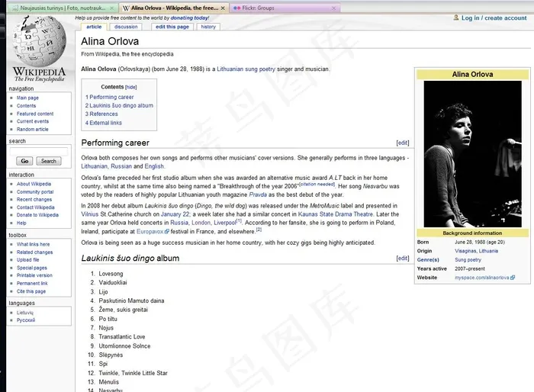The height and width of the screenshot is (392, 534).
Task: Edit the Performing career section
Action: pyautogui.click(x=403, y=143)
